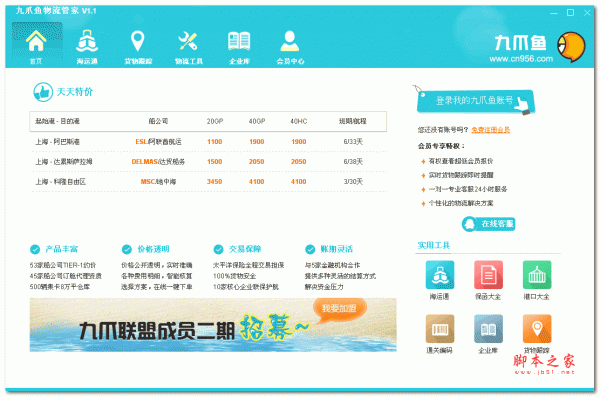Follow the 免费注册会员 link
Screen dimensions: 600x397
click(x=491, y=130)
